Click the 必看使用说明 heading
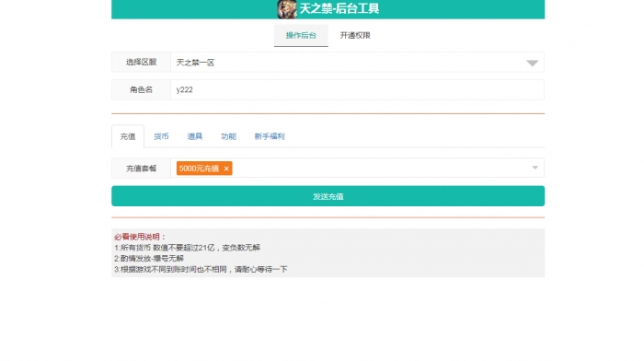This screenshot has height=361, width=644. [140, 237]
